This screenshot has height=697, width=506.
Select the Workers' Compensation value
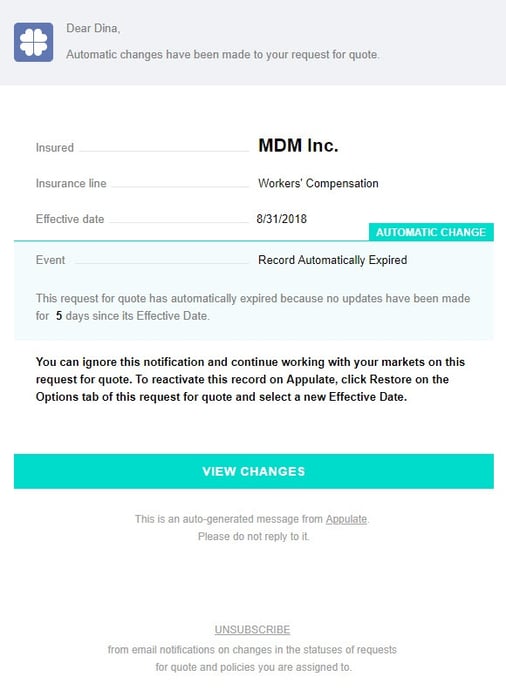coord(318,183)
